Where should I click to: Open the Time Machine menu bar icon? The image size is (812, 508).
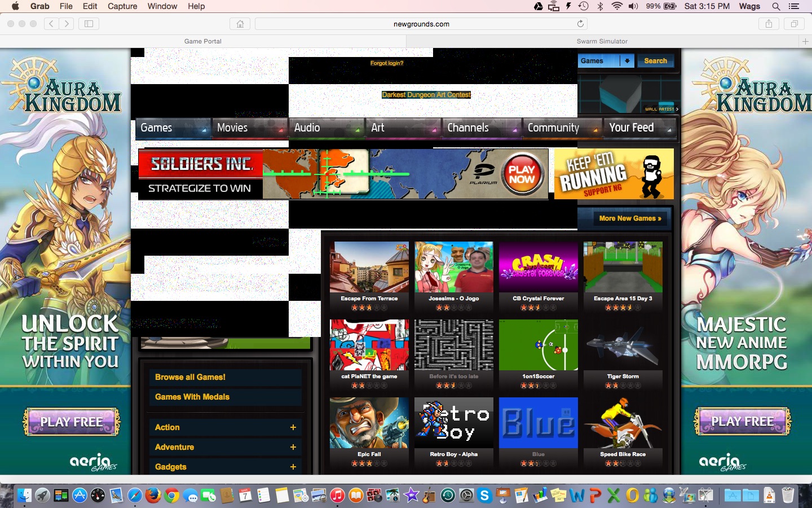(584, 6)
